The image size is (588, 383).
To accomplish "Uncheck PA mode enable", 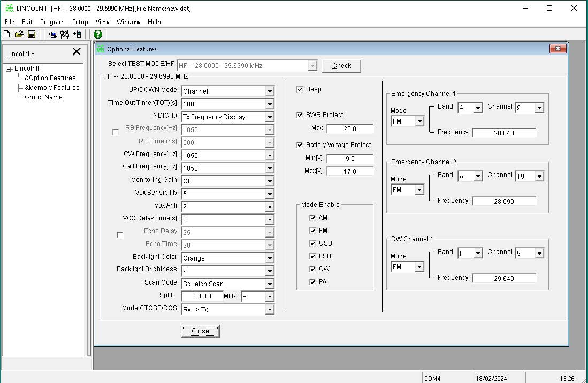I will (312, 281).
